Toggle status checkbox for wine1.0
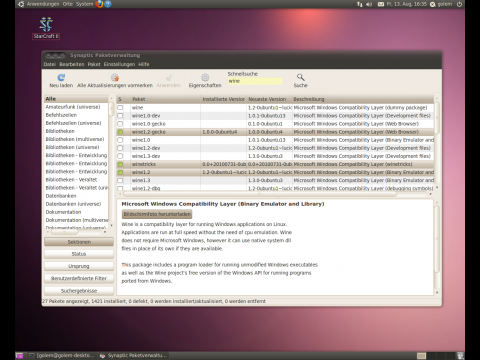The image size is (480, 360). point(120,140)
